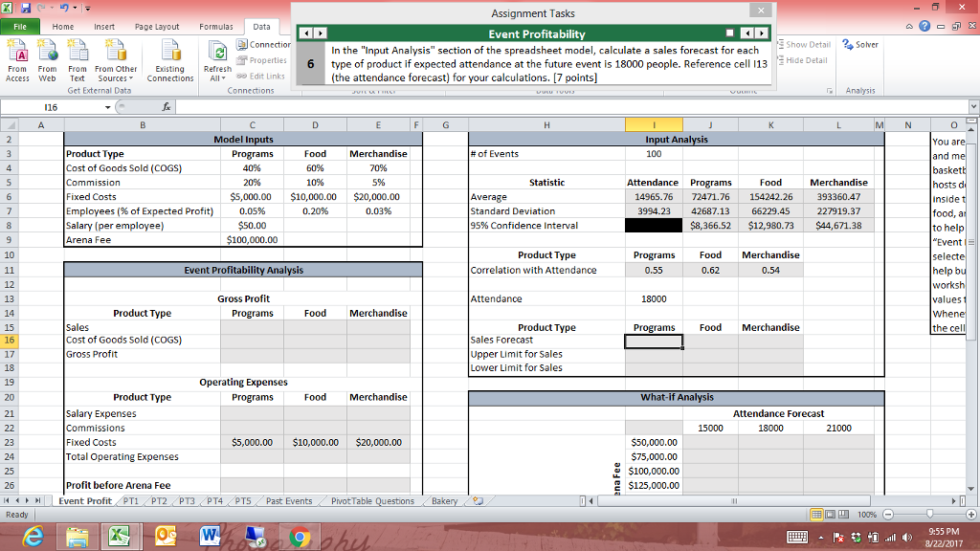980x551 pixels.
Task: Toggle Show Detail in the Outline group
Action: coord(808,44)
